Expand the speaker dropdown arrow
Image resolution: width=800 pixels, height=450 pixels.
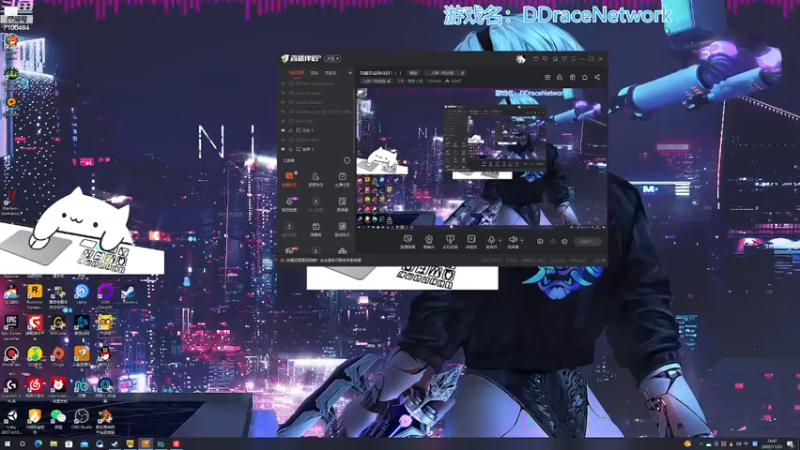521,240
